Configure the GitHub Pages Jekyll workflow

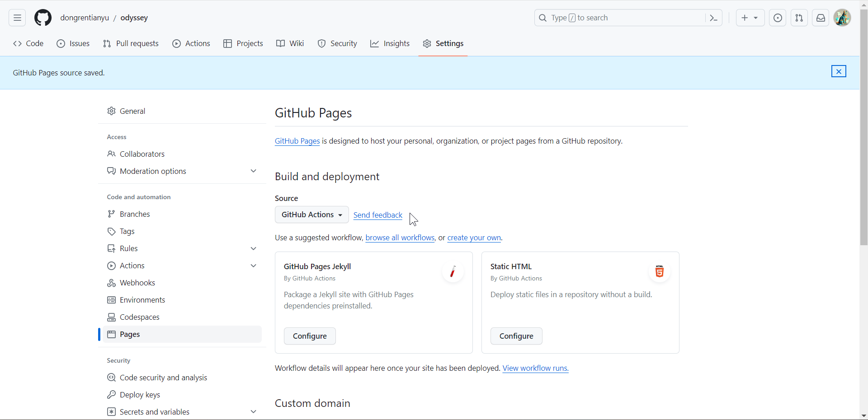point(310,336)
